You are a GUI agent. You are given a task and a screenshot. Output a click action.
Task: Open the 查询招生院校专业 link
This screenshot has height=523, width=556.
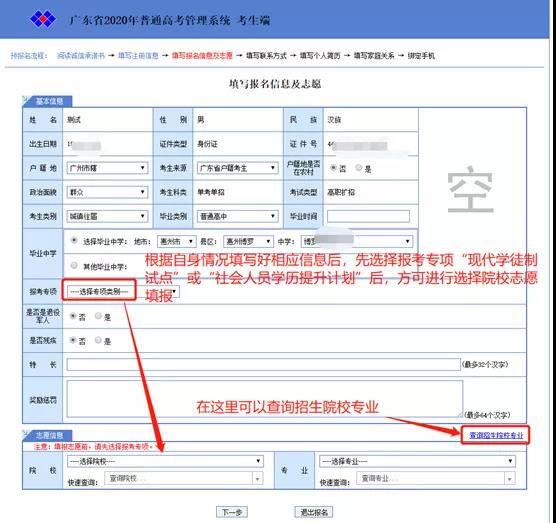[496, 435]
